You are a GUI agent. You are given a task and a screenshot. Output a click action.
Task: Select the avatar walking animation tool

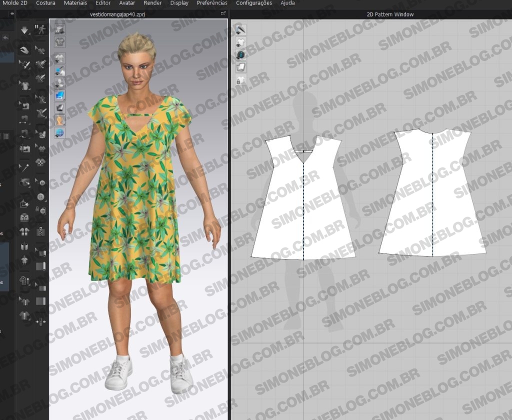pos(40,30)
